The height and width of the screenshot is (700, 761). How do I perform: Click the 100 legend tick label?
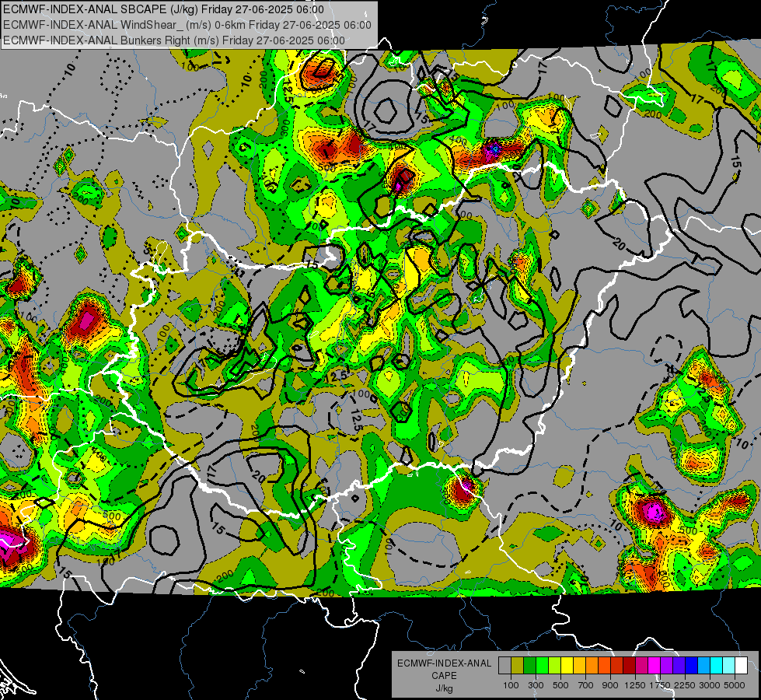511,685
